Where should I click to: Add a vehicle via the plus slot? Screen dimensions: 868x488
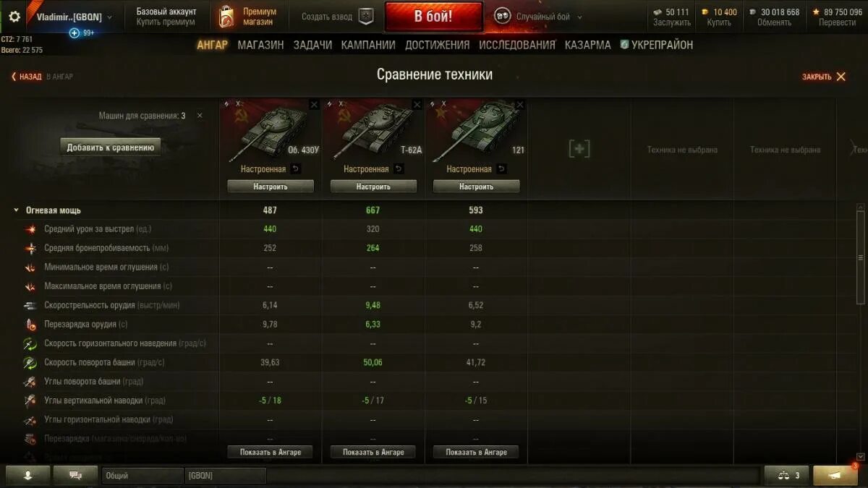(579, 150)
